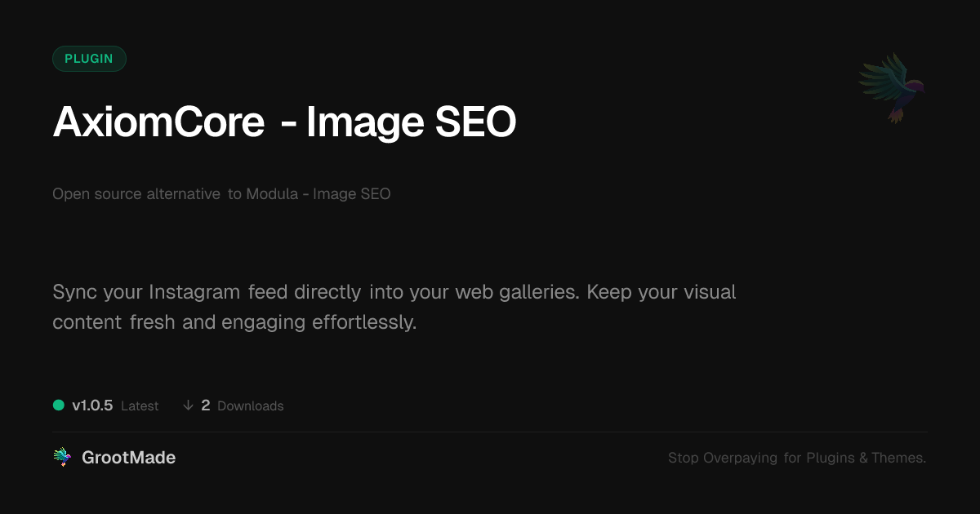Click the word Instagram in the description
Viewport: 980px width, 514px height.
(194, 291)
